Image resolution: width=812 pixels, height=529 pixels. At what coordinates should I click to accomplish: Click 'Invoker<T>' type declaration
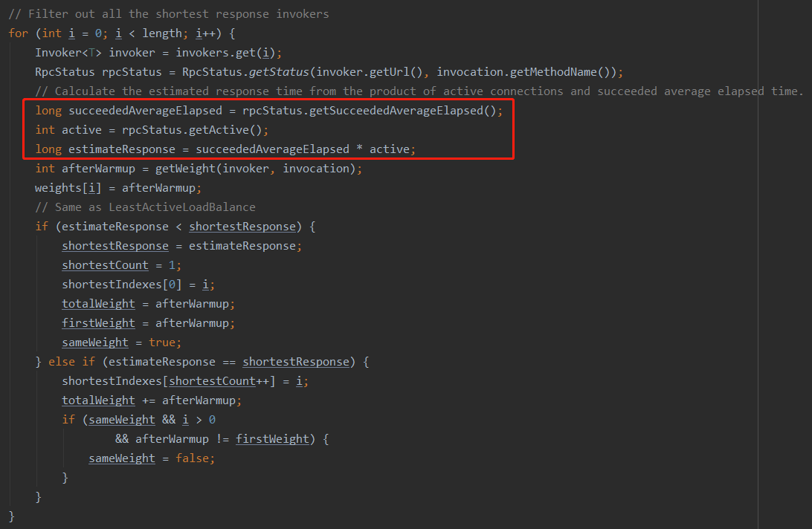click(68, 53)
